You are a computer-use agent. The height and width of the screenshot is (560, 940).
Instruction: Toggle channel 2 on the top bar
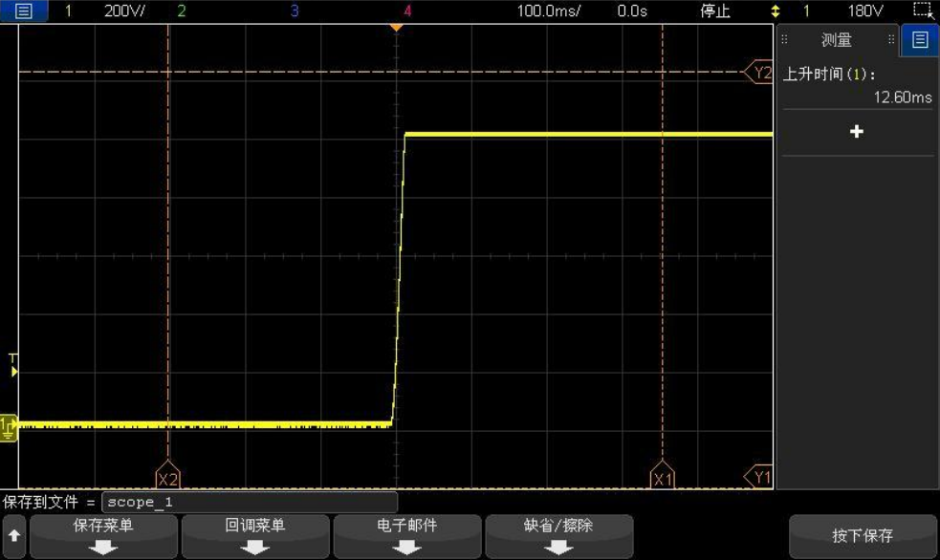coord(182,11)
